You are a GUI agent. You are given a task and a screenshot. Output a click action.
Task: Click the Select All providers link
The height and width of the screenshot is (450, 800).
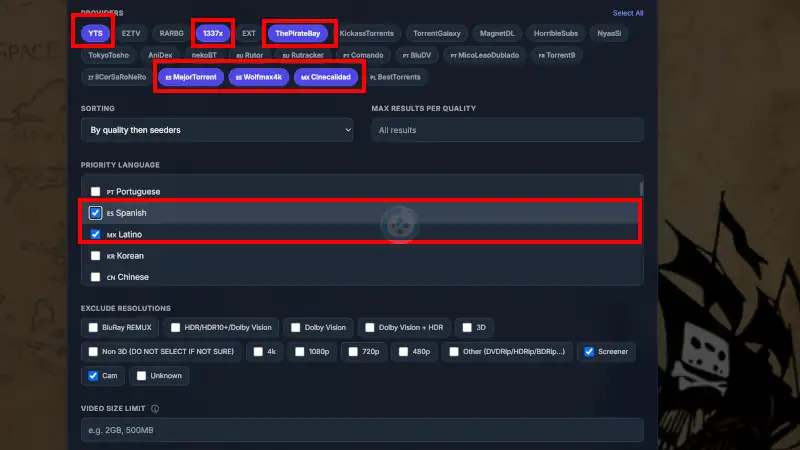click(x=628, y=13)
